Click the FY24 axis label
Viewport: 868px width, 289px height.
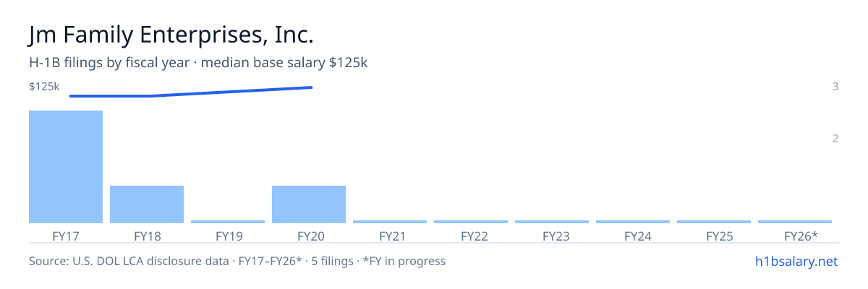633,236
